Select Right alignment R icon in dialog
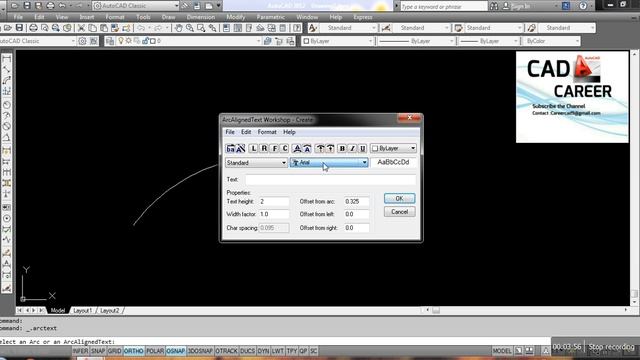640x360 pixels. (x=264, y=149)
